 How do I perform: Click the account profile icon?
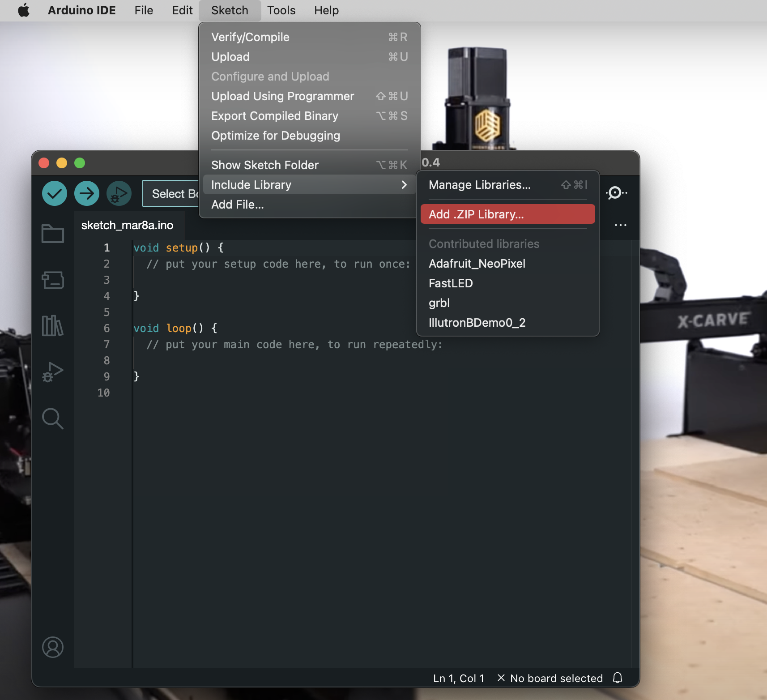tap(53, 647)
